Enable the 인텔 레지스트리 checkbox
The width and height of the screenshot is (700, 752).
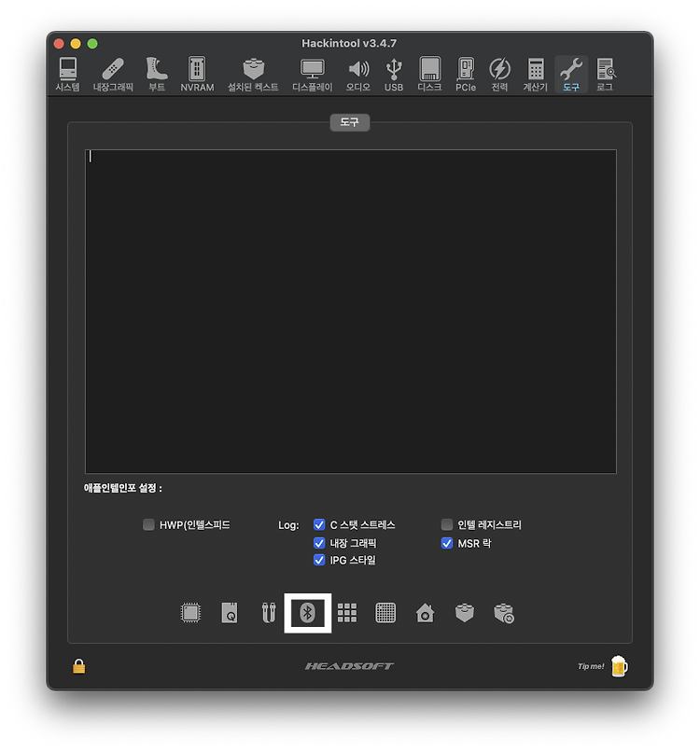click(x=447, y=524)
